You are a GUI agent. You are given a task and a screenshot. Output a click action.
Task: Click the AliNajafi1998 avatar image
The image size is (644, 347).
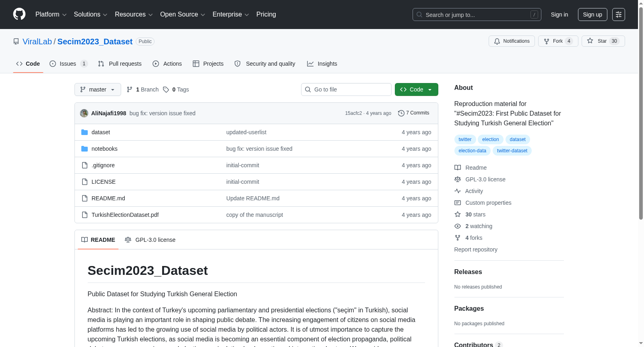[x=84, y=113]
